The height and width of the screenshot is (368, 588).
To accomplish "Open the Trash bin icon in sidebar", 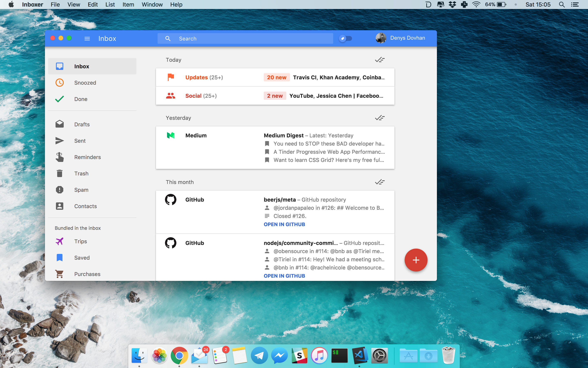I will pos(60,173).
